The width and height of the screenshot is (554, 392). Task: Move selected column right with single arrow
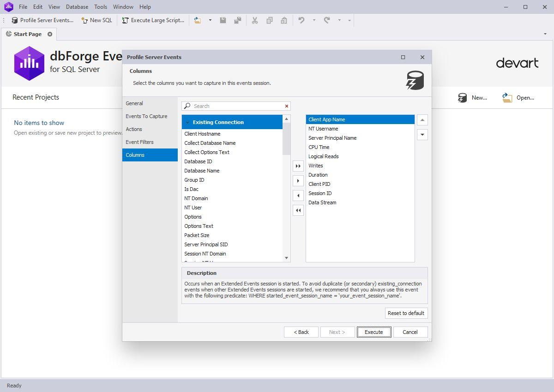[298, 181]
